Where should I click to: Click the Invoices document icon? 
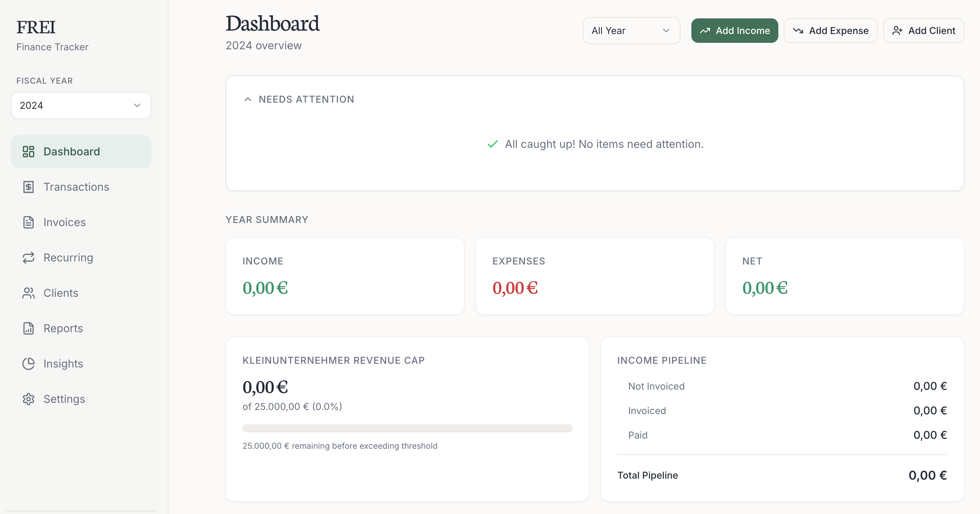(x=29, y=222)
